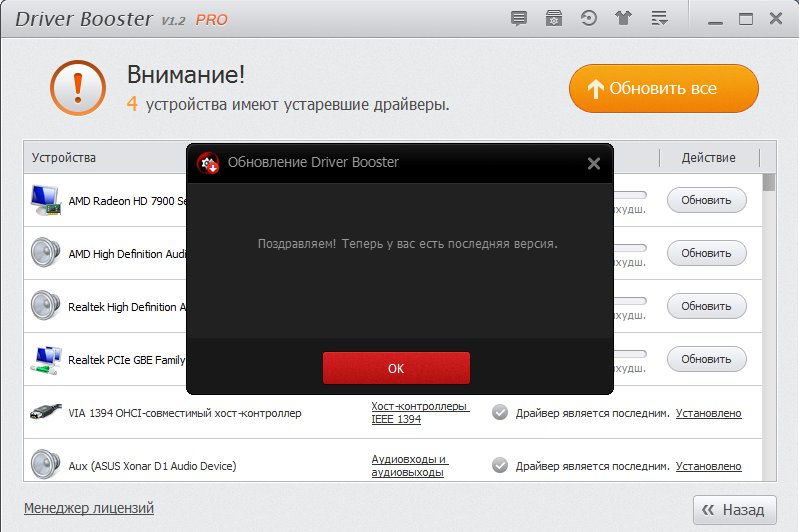Click the Realtek PCIe GBE network icon
The width and height of the screenshot is (799, 532).
pyautogui.click(x=45, y=359)
